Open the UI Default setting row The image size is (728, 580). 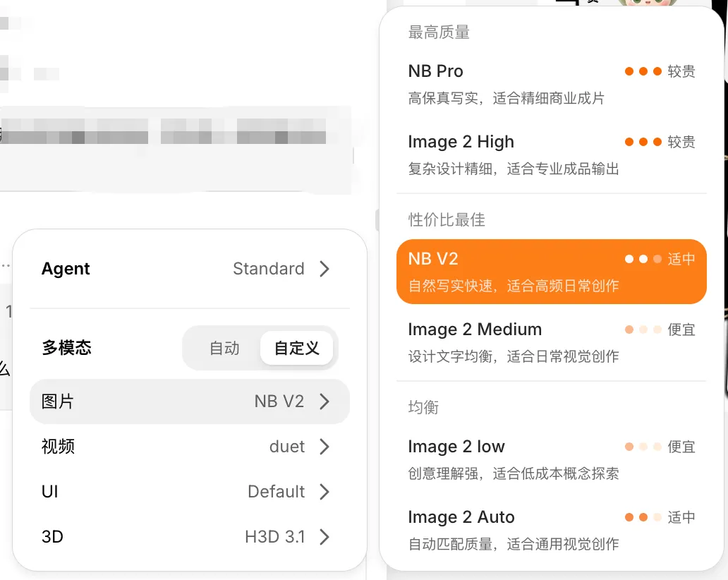coord(190,491)
